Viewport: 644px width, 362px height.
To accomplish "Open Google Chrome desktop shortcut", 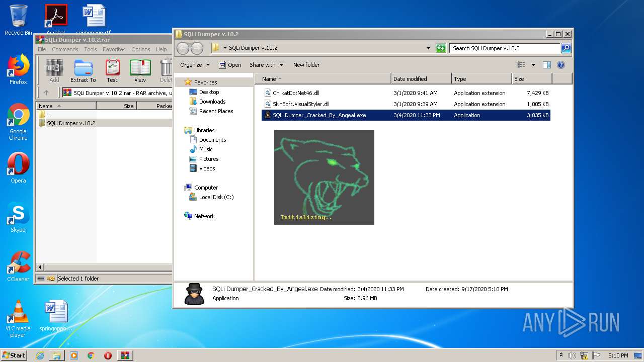I will pos(18,122).
